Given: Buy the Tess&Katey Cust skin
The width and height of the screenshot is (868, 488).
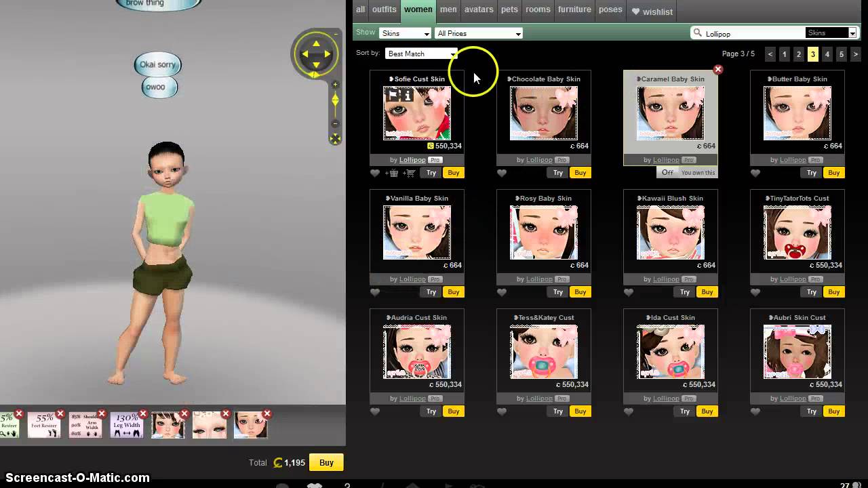Looking at the screenshot, I should [580, 411].
